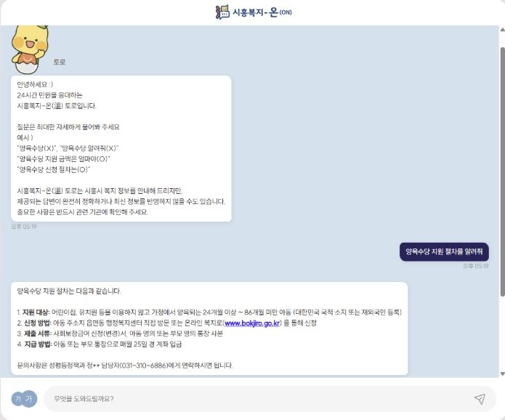The image size is (505, 420).
Task: Click the '지원 대상' bold heading
Action: [36, 312]
